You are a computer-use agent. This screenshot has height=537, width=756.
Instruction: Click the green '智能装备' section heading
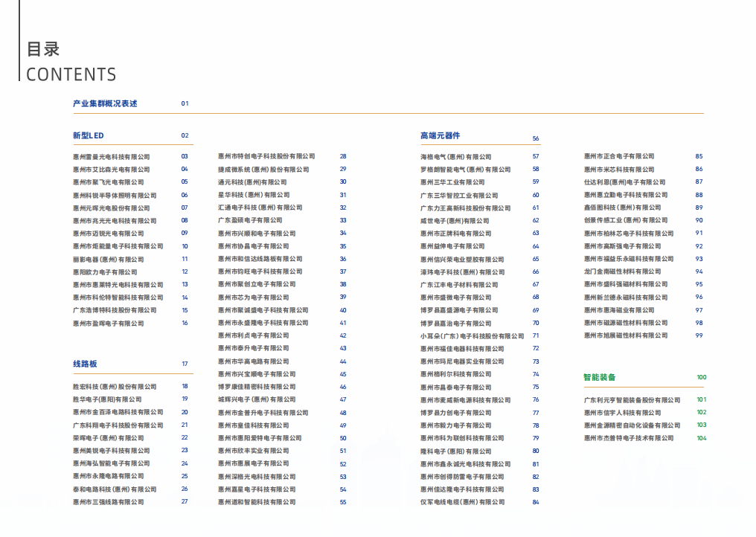(599, 377)
